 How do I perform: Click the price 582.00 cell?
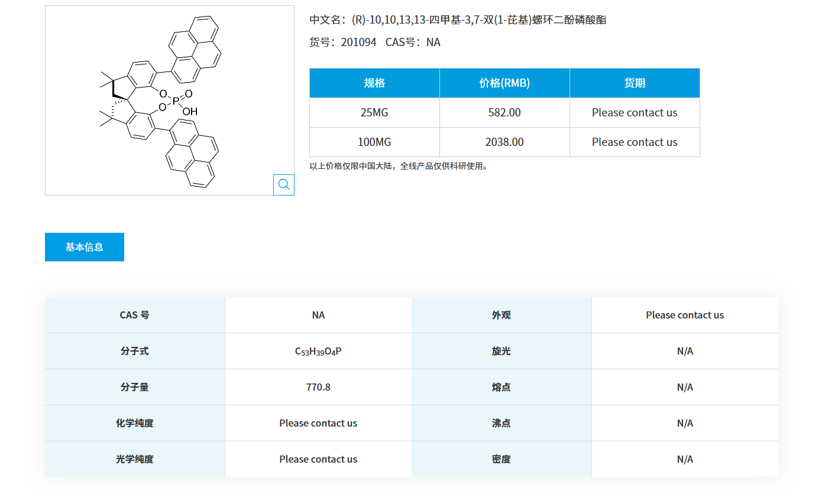coord(504,112)
